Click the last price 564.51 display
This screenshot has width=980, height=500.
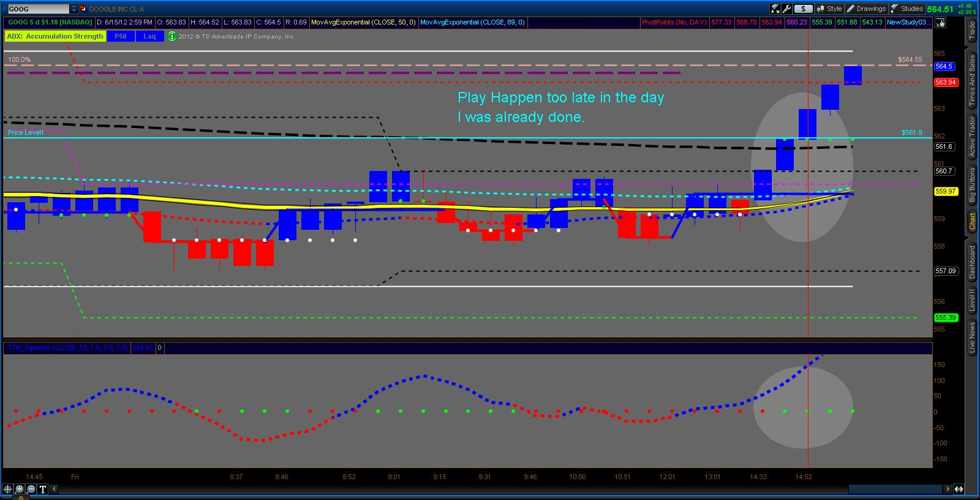pos(940,9)
